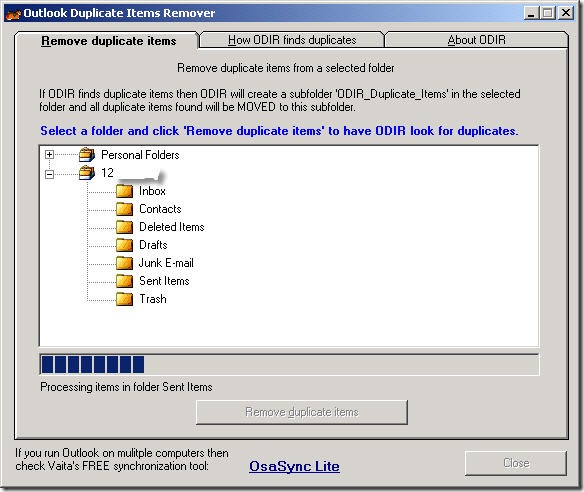
Task: Select the Inbox folder label
Action: coord(152,191)
